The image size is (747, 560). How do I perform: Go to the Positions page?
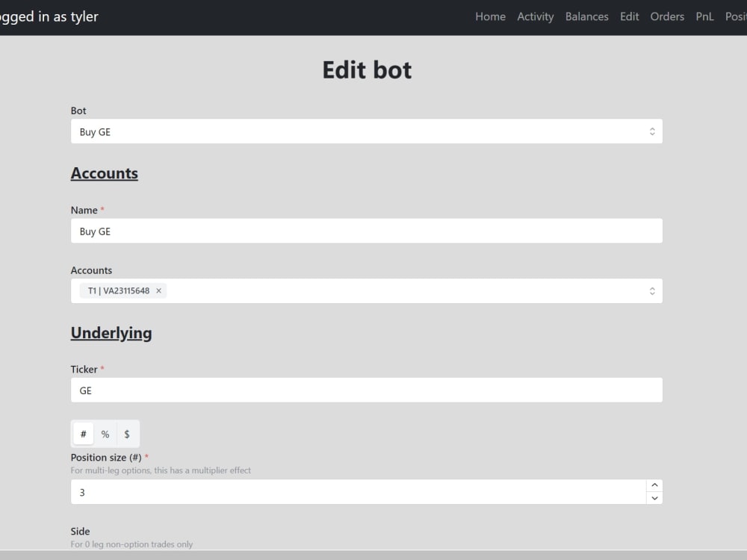(x=737, y=16)
